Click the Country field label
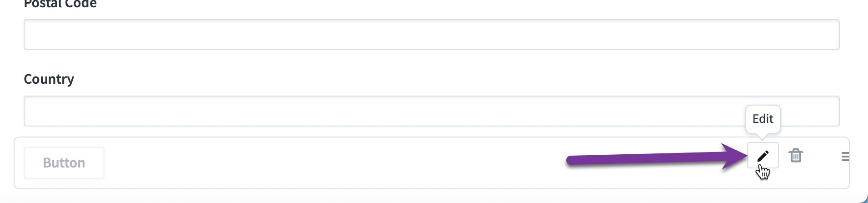Viewport: 868px width, 203px height. (49, 79)
